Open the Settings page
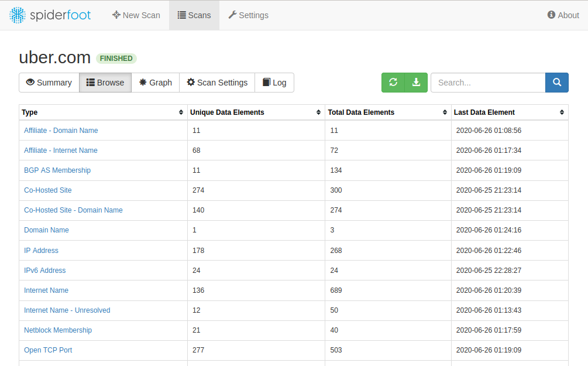588x366 pixels. pyautogui.click(x=248, y=15)
